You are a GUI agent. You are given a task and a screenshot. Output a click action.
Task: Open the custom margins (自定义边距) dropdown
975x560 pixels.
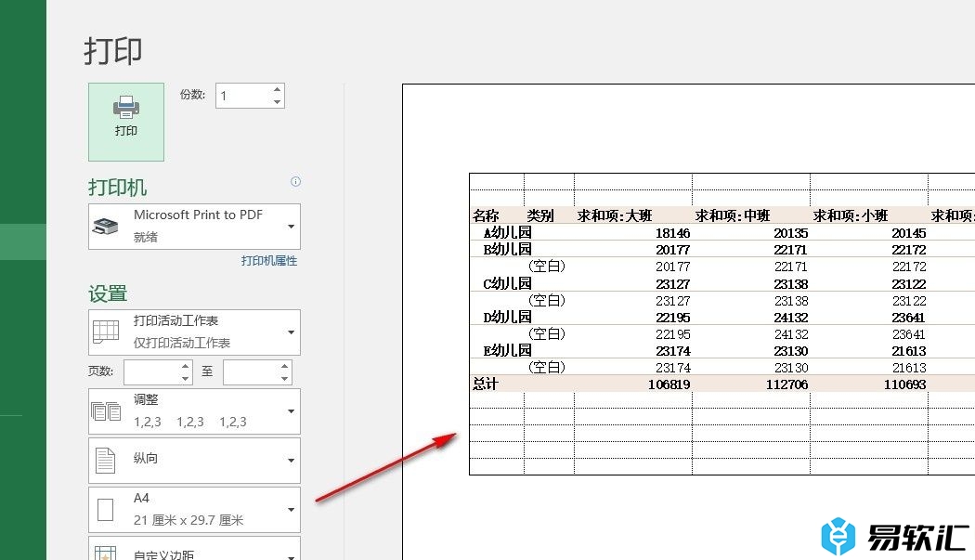pos(195,549)
